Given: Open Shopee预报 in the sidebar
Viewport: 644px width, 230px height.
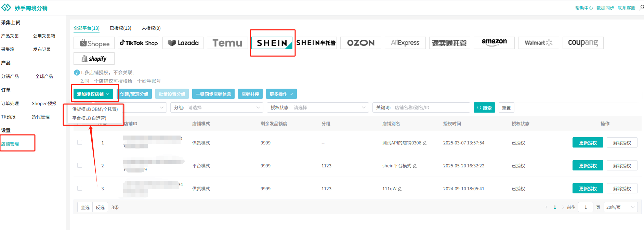Looking at the screenshot, I should pos(44,103).
